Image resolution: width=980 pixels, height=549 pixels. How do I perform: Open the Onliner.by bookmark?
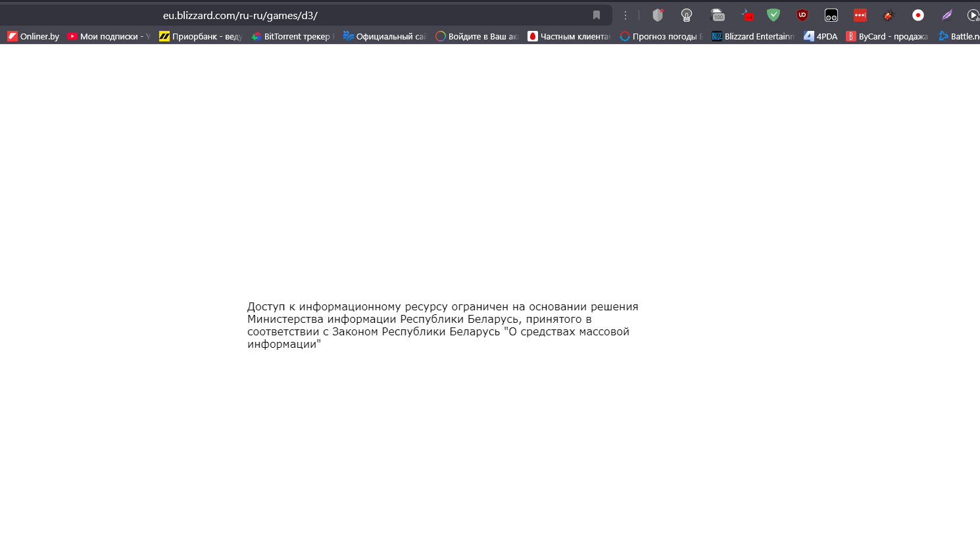click(34, 36)
